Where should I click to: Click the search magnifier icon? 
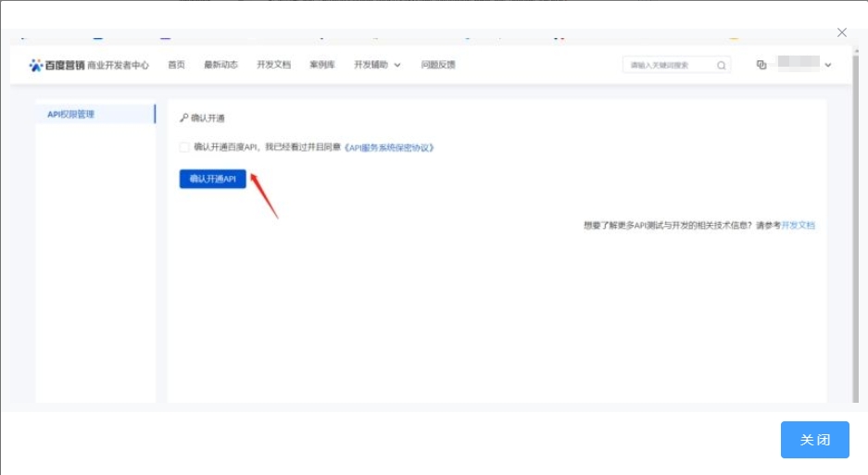pos(721,65)
